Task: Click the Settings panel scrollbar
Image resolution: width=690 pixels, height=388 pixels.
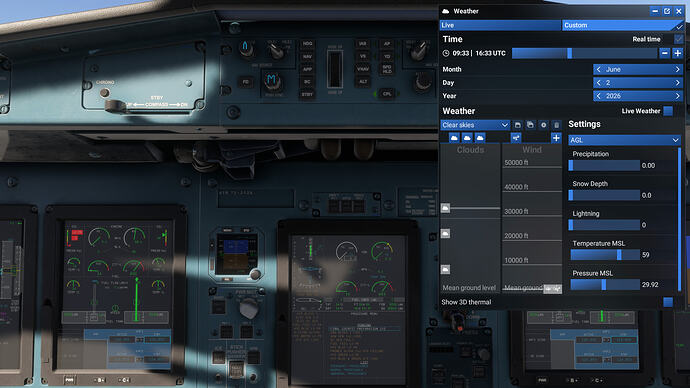Action: [x=680, y=219]
